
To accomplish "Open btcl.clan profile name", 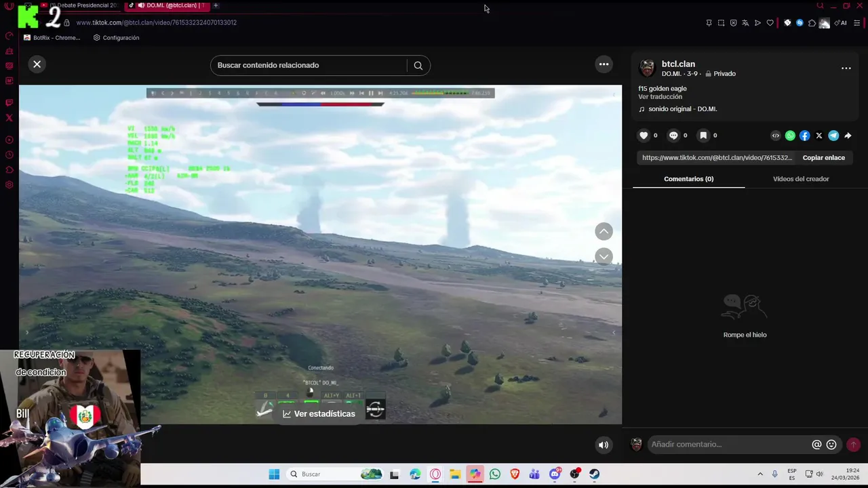I will pyautogui.click(x=678, y=64).
